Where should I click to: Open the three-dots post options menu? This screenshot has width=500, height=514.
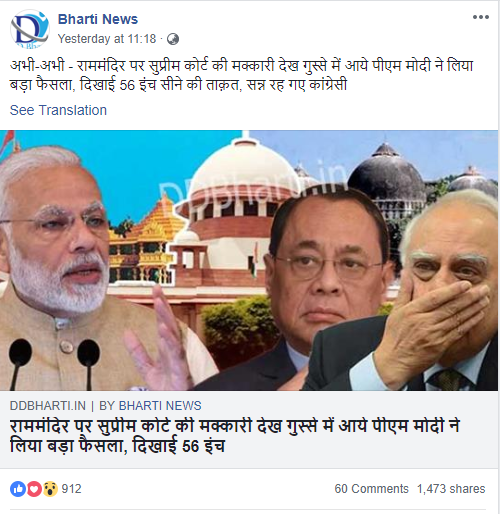tap(480, 17)
